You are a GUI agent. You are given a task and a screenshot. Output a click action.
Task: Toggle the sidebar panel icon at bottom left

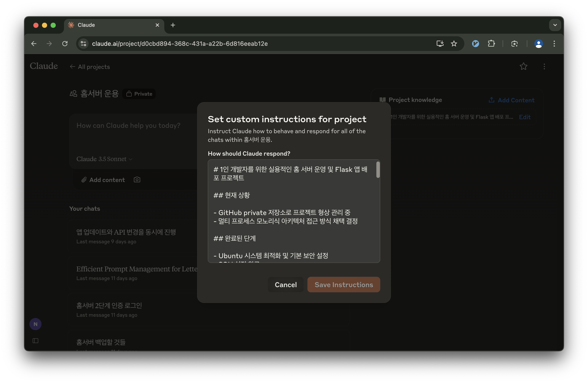[x=35, y=341]
